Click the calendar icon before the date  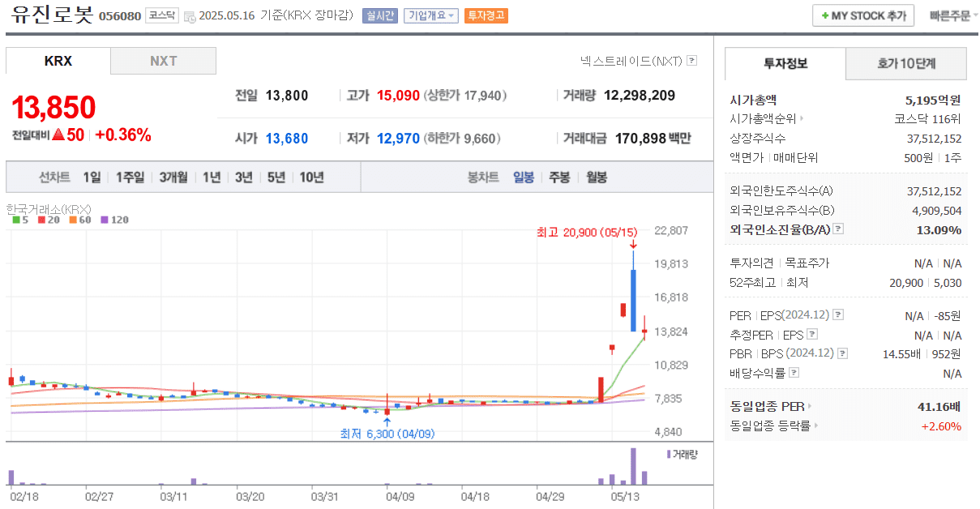pyautogui.click(x=190, y=16)
